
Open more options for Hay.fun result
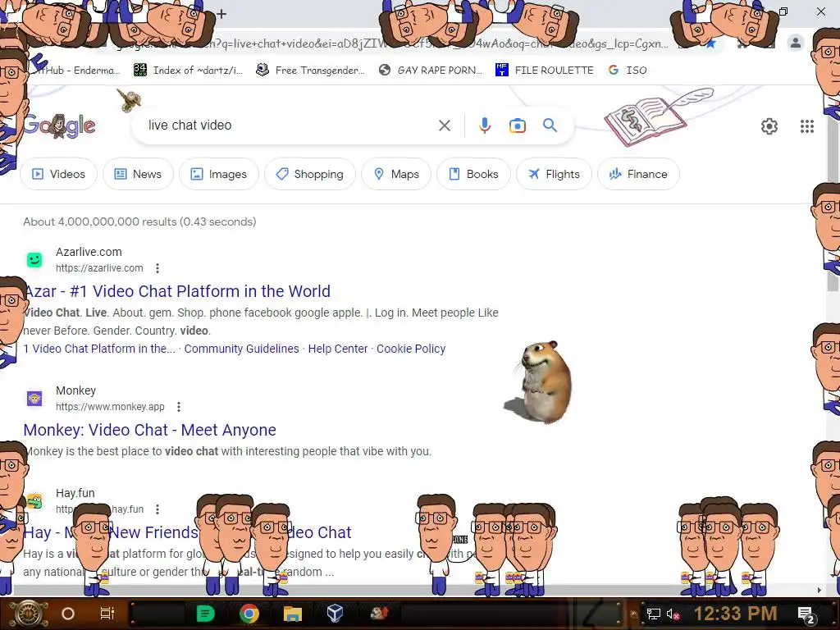click(x=157, y=509)
